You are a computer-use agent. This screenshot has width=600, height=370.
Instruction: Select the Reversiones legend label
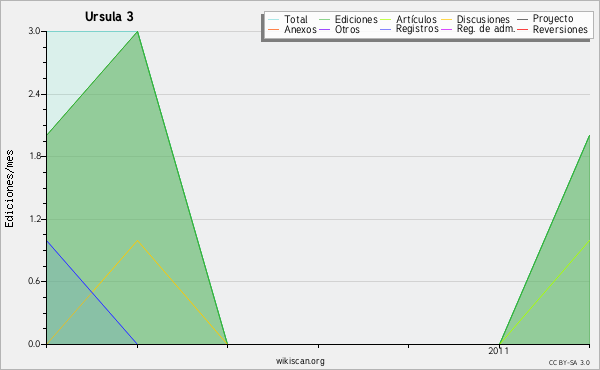560,29
